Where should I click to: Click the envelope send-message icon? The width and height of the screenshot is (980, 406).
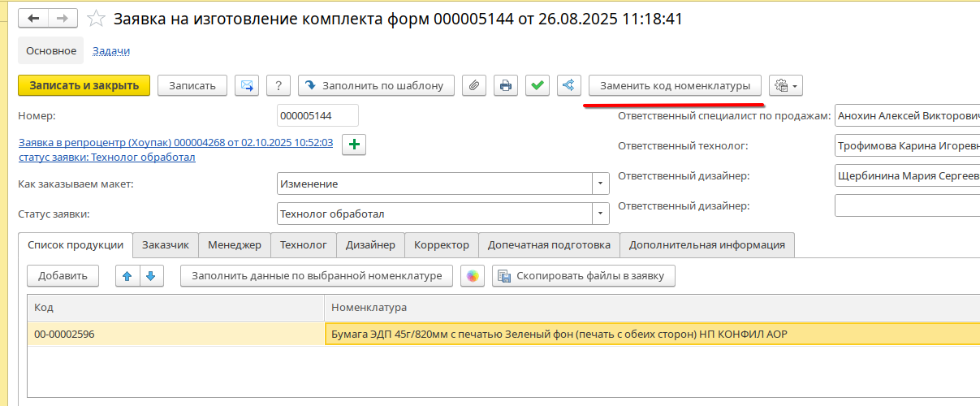click(247, 85)
